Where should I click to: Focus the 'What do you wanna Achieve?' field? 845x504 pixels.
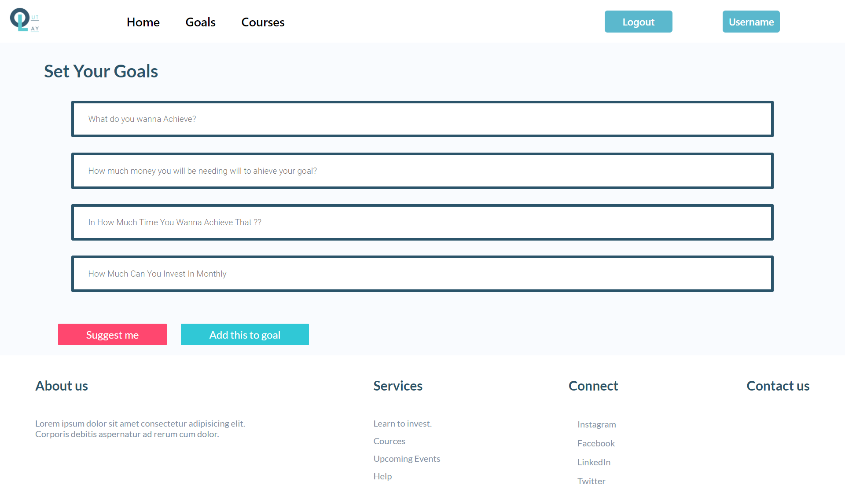click(422, 119)
